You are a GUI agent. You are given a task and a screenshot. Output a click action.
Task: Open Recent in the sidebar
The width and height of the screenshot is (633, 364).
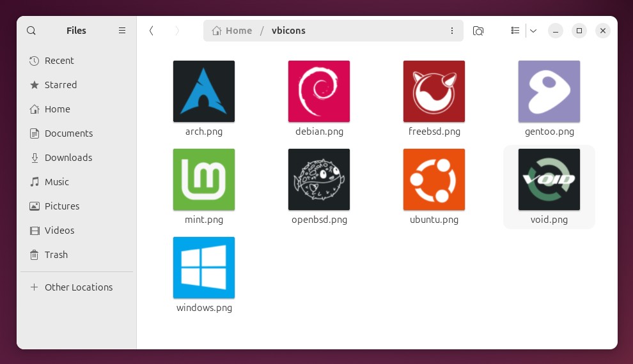click(77, 61)
